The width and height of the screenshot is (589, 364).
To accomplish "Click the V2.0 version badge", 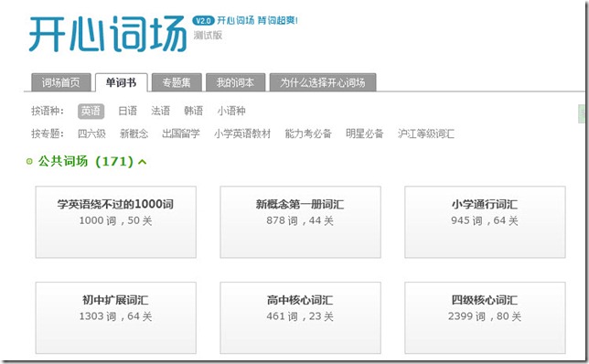I will click(203, 21).
